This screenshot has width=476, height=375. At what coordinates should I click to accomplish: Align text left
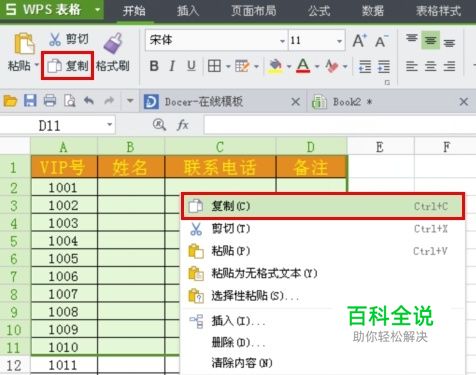[x=412, y=66]
